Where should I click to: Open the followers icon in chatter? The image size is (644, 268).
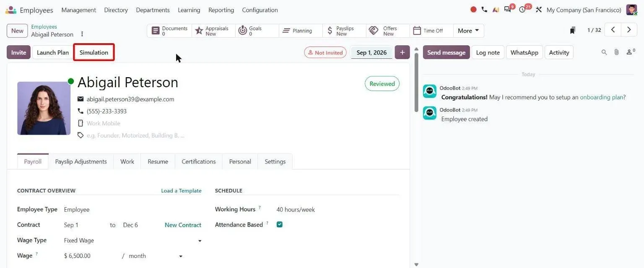tap(631, 52)
